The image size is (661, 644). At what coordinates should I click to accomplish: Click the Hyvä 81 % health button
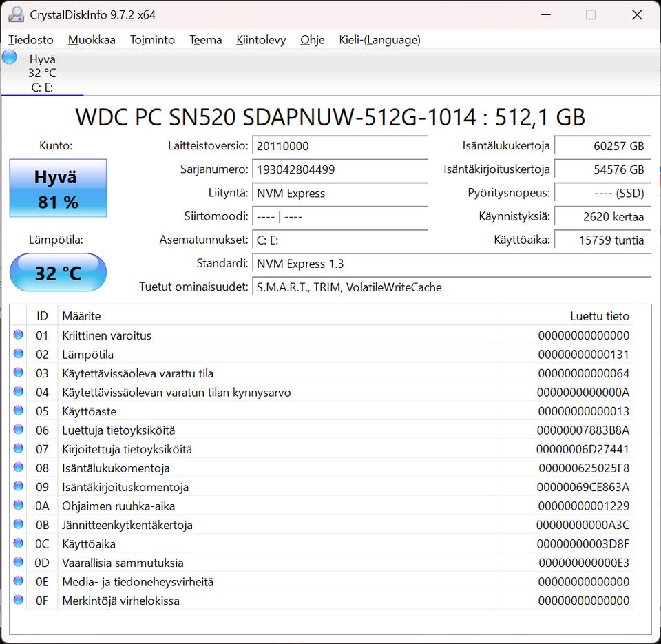point(58,188)
